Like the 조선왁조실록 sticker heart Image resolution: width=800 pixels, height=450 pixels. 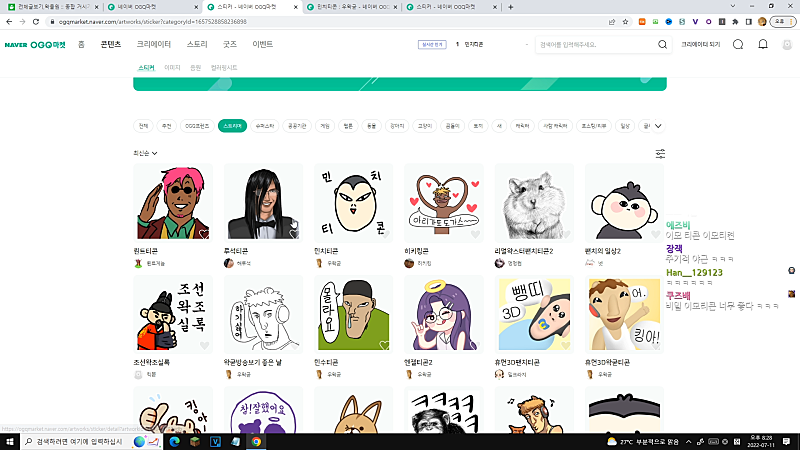(204, 345)
